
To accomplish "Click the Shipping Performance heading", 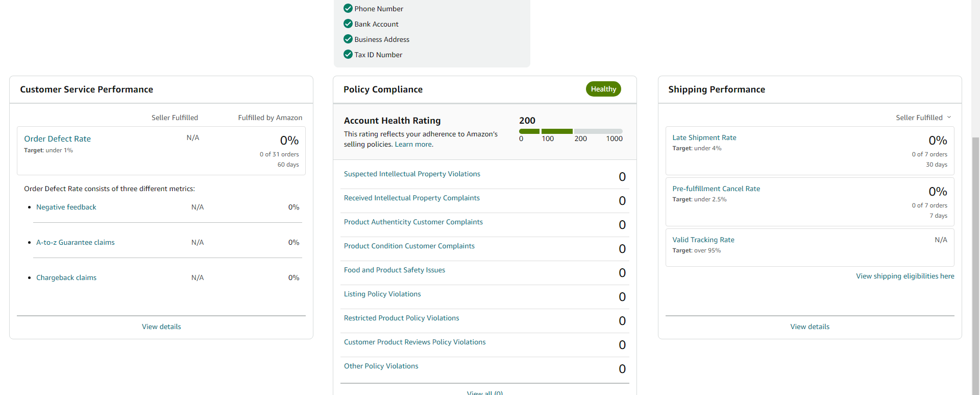I will coord(717,89).
